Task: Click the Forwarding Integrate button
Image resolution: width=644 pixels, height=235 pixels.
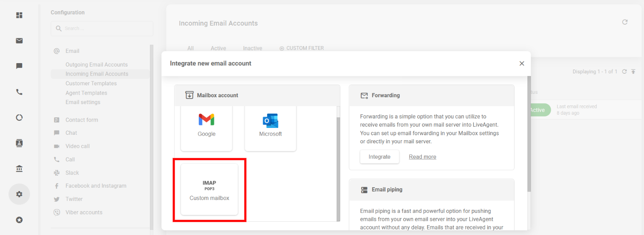Action: pyautogui.click(x=379, y=157)
